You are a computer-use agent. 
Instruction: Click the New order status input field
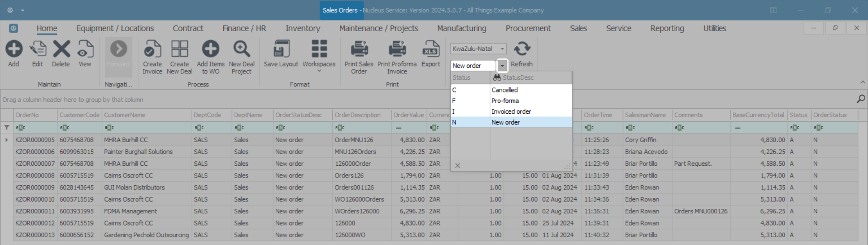click(x=473, y=66)
